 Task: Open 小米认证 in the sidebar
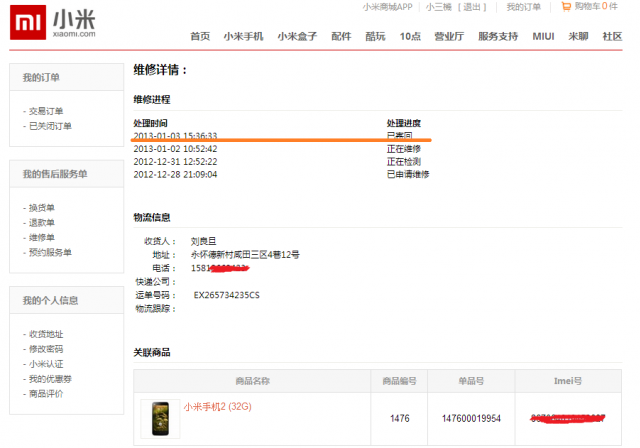(46, 364)
